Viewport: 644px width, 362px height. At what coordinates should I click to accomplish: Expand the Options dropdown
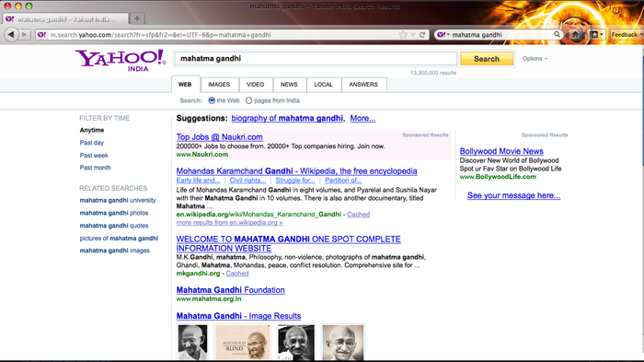pyautogui.click(x=535, y=58)
